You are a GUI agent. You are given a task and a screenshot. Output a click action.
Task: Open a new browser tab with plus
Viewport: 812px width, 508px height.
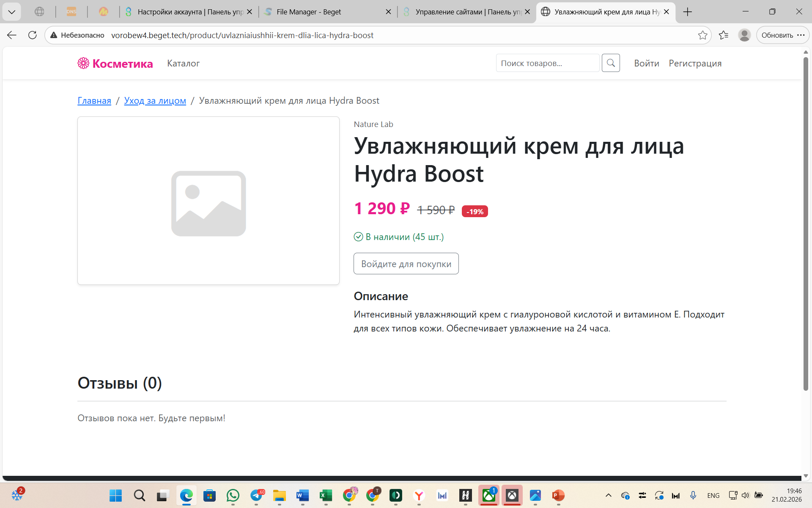click(x=688, y=12)
